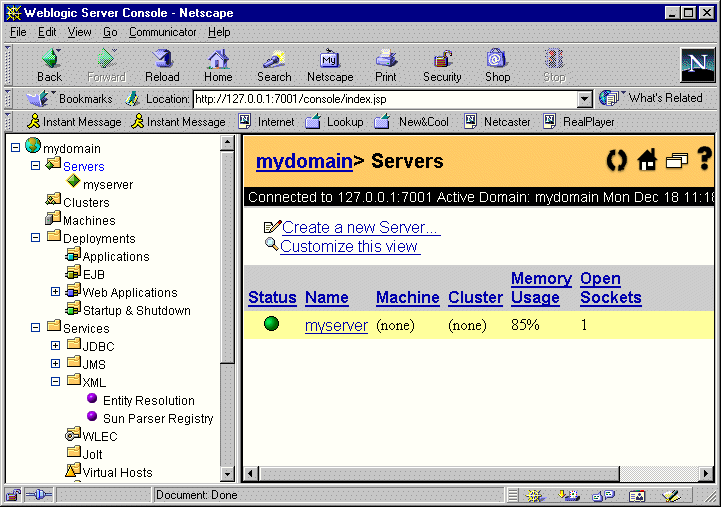The width and height of the screenshot is (721, 507).
Task: Click the What's Related button
Action: tap(651, 98)
